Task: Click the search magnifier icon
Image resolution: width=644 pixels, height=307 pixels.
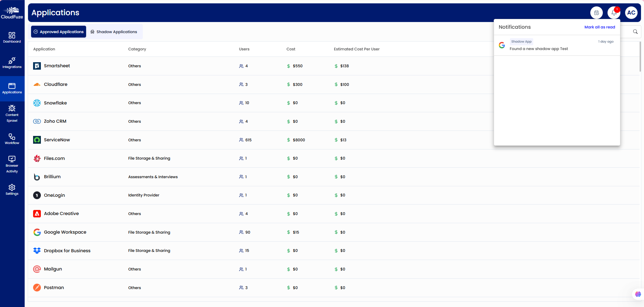Action: pyautogui.click(x=635, y=32)
